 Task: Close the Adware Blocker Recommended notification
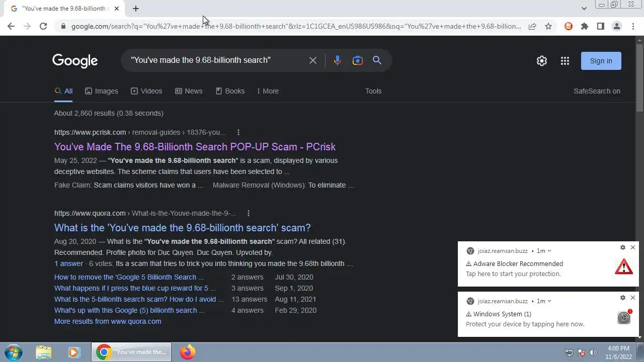click(633, 247)
